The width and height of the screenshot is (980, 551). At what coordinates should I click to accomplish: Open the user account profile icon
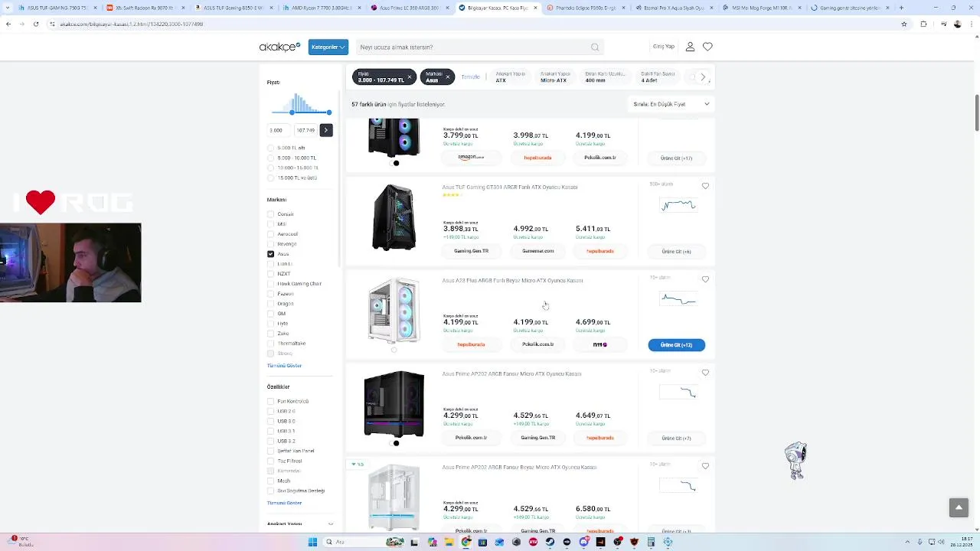(x=690, y=47)
